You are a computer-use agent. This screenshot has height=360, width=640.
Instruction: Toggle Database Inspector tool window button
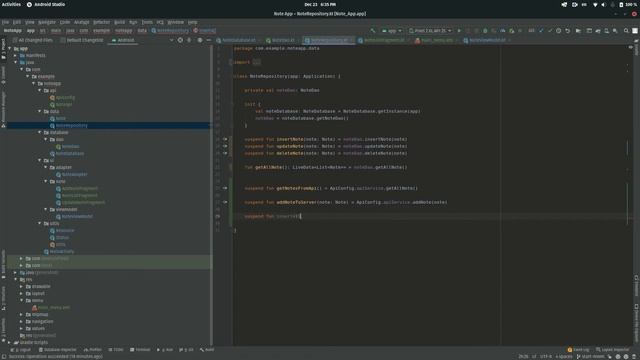[x=57, y=350]
